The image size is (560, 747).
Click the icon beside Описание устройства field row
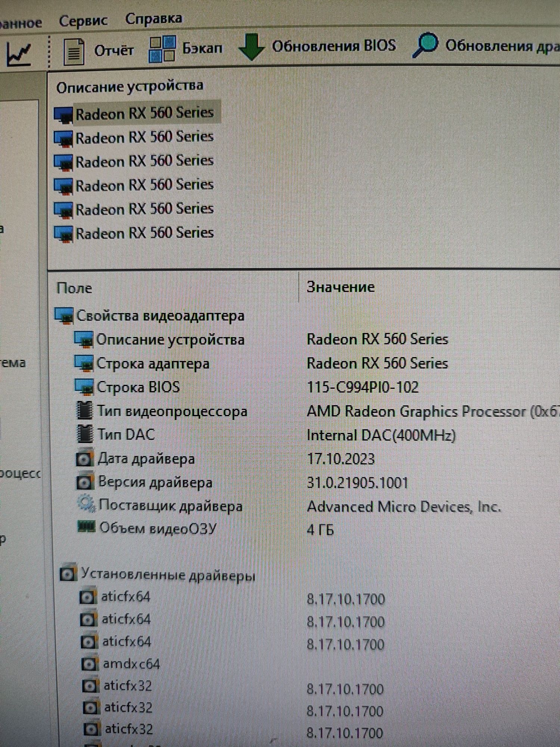tap(84, 340)
